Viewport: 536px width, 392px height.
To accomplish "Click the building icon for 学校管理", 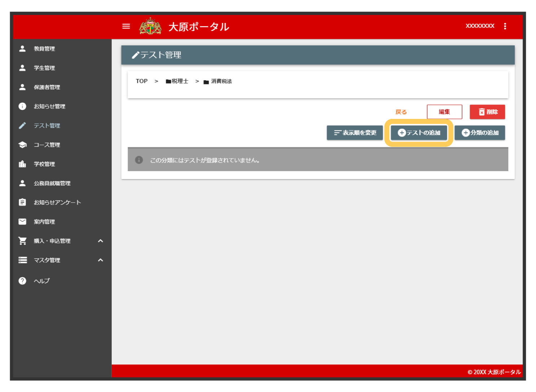I will [x=22, y=164].
